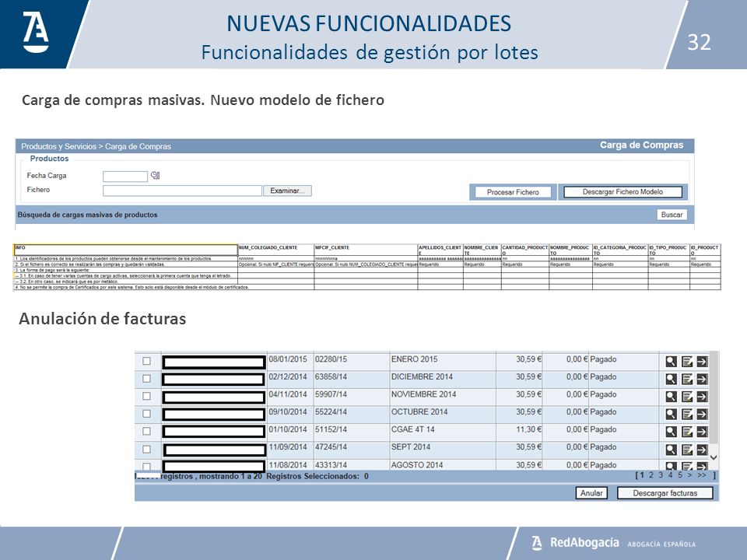Click the 11,30 € amount cell

529,429
